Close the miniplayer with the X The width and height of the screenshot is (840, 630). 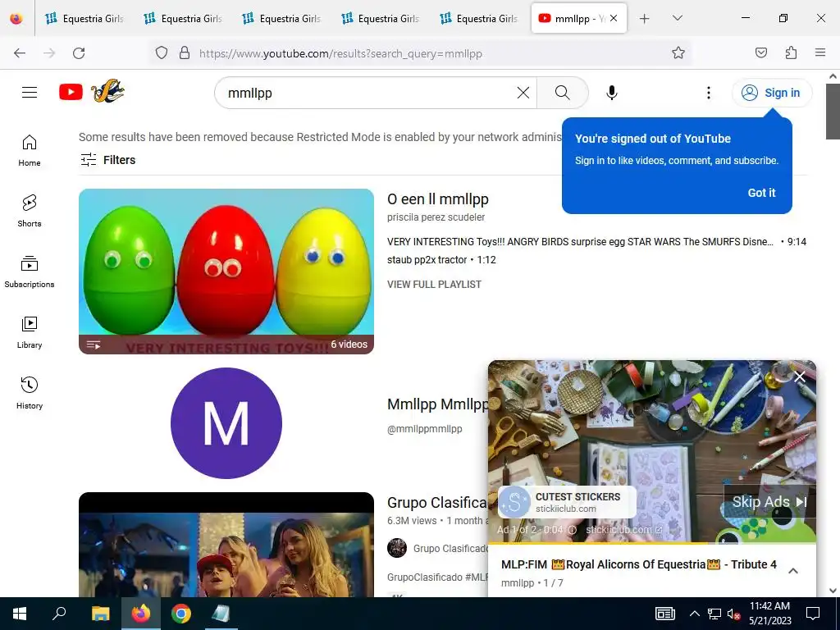800,377
